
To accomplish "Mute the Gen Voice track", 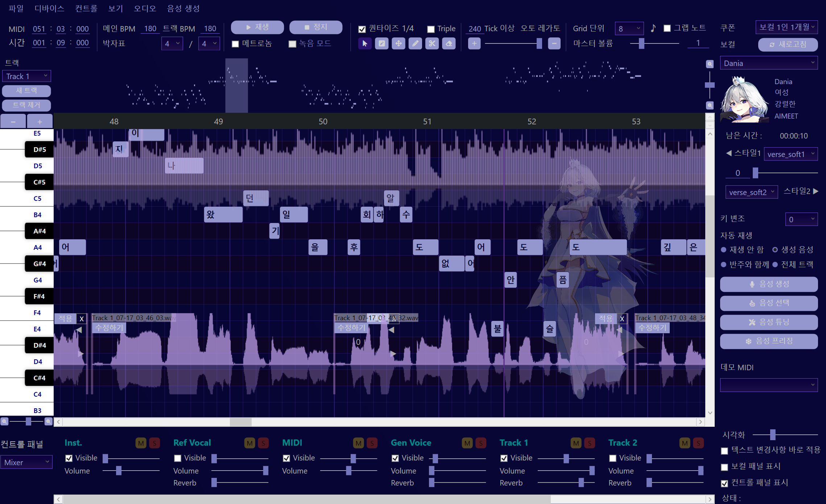I will click(x=467, y=443).
